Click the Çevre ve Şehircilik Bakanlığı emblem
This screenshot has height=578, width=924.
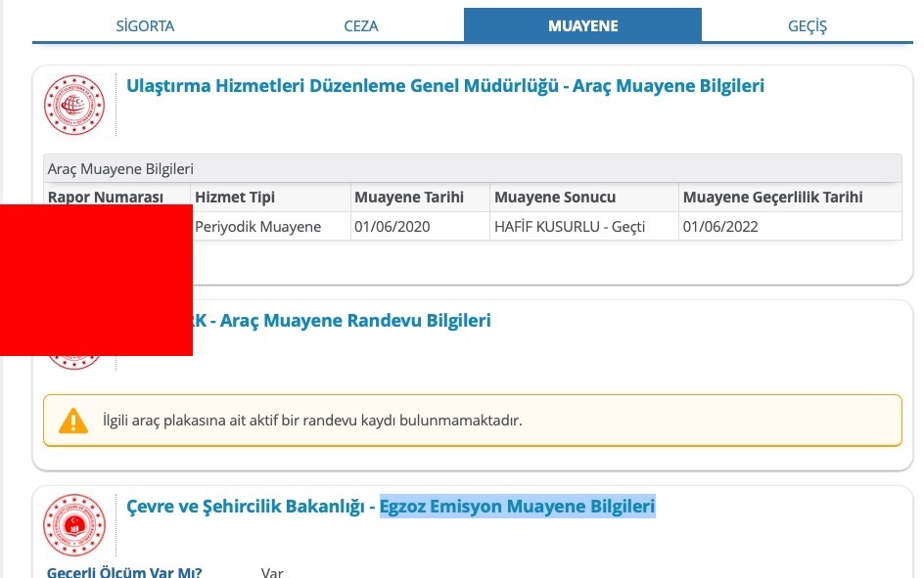[73, 525]
